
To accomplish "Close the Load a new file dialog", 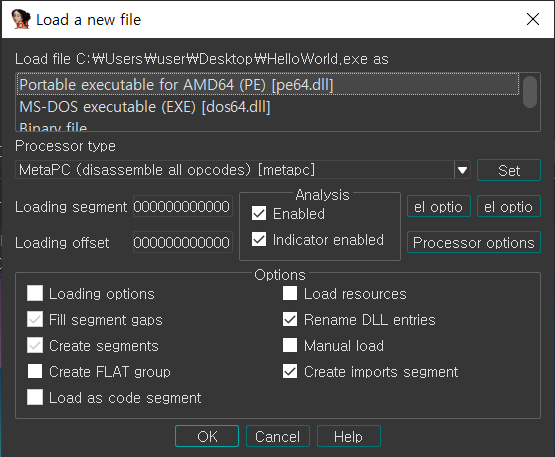I will pos(533,19).
